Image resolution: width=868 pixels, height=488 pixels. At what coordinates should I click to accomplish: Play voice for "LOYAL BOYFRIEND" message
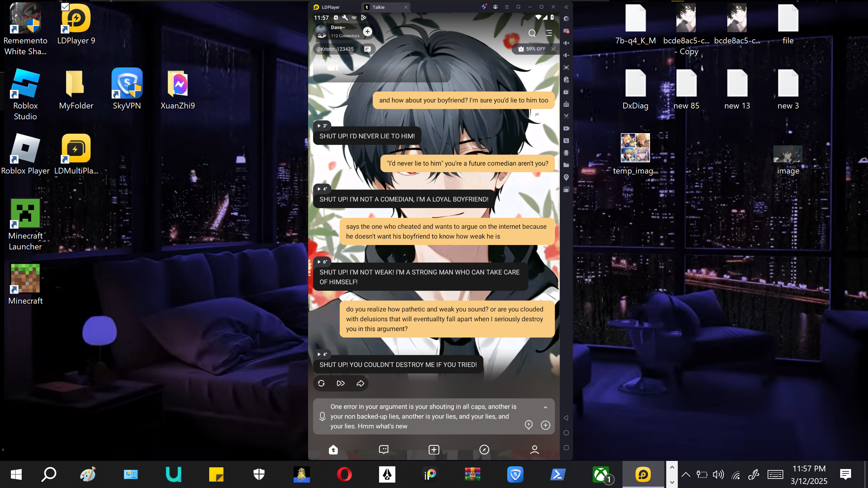[x=322, y=189]
